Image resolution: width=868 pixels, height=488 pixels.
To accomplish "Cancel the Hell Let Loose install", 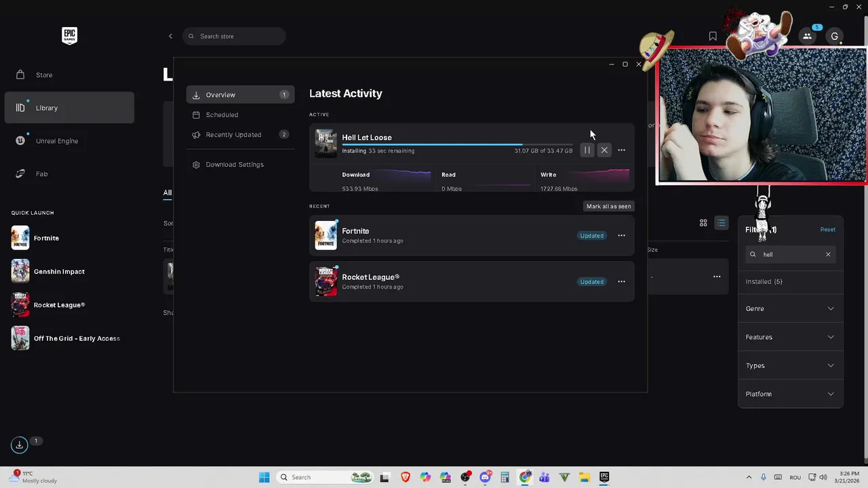I will coord(604,150).
